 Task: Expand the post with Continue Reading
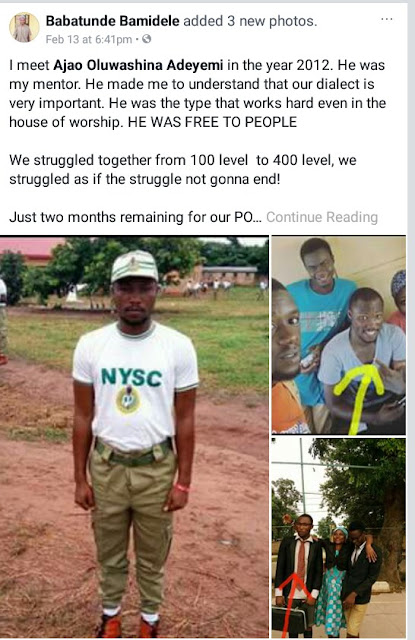(322, 217)
